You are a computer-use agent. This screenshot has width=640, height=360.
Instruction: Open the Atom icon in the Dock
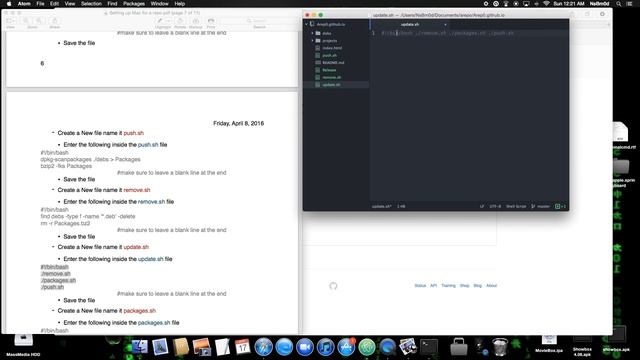(x=367, y=347)
